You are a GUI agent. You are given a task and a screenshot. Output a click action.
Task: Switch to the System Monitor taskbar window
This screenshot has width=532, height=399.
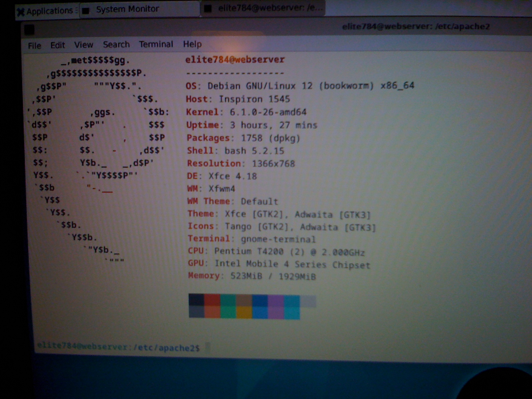140,9
